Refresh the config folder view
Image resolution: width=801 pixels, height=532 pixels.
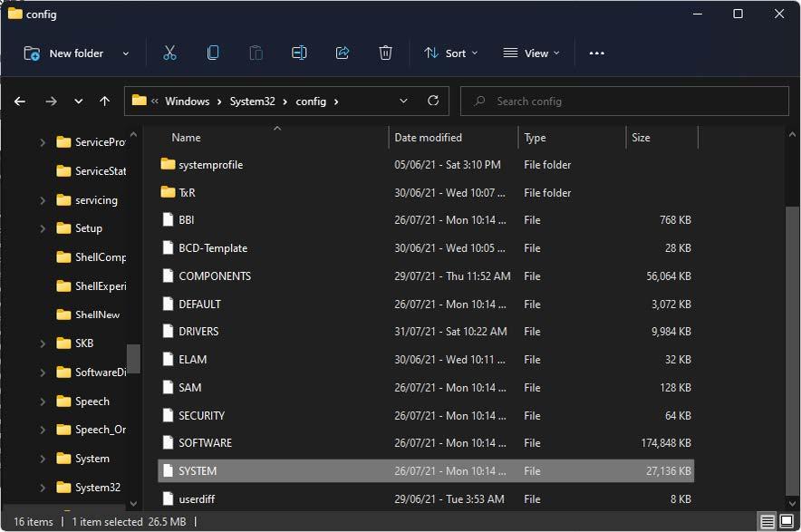tap(433, 101)
